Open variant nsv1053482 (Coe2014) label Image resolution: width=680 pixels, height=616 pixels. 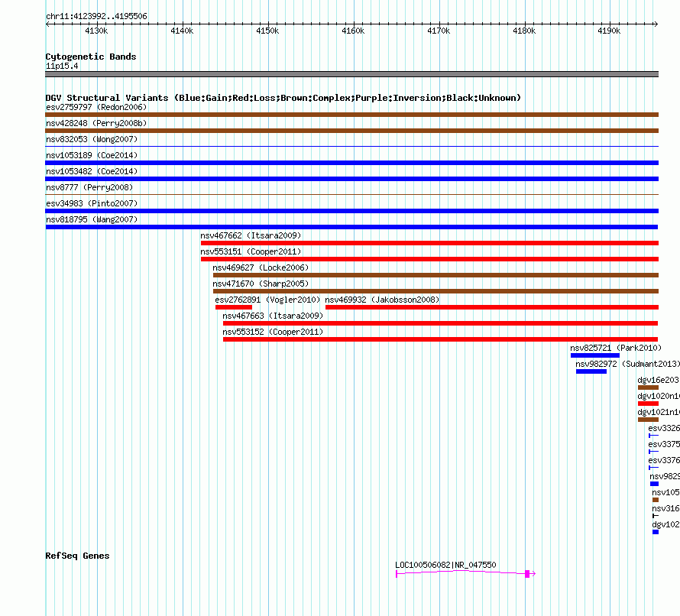coord(92,171)
